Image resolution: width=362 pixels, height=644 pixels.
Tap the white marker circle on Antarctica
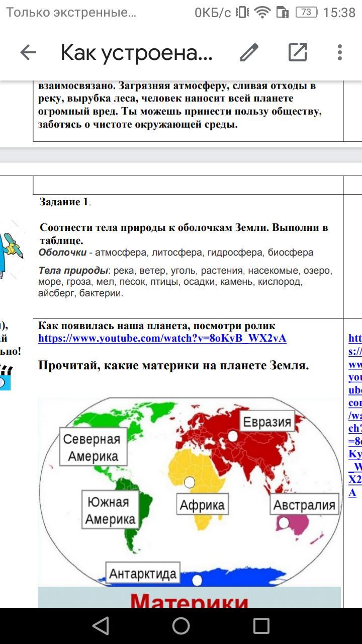197,580
